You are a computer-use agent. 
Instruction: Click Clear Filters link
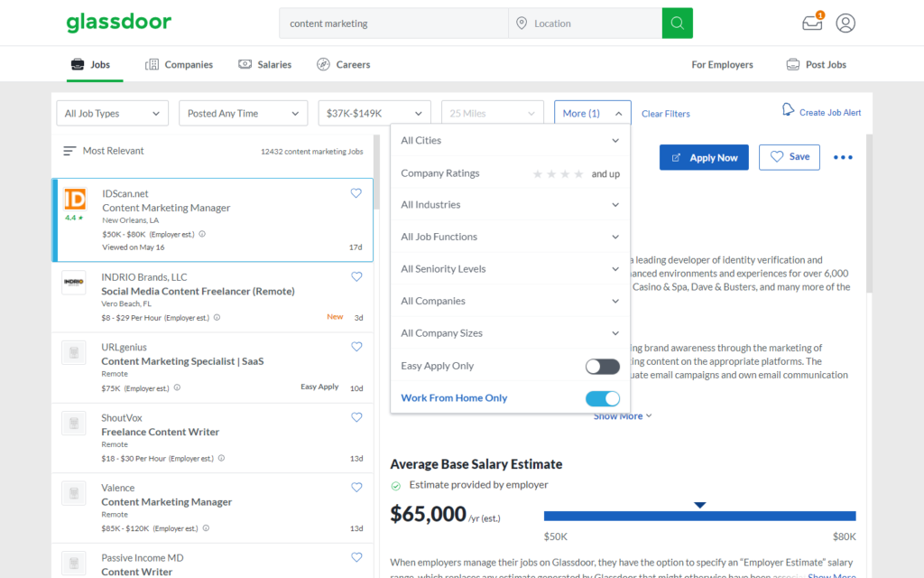(665, 114)
